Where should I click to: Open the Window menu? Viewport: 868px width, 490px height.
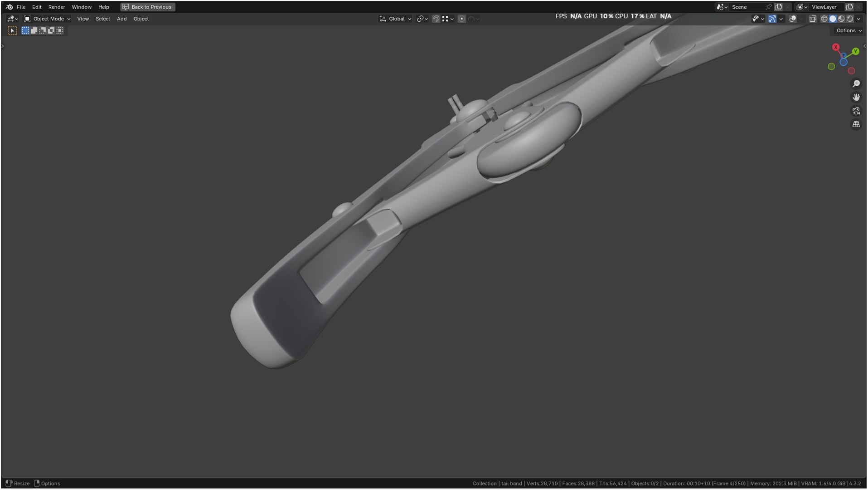(82, 7)
